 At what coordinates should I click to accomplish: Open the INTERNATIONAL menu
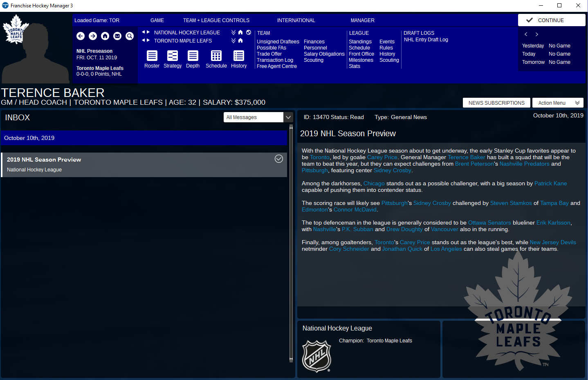click(296, 20)
